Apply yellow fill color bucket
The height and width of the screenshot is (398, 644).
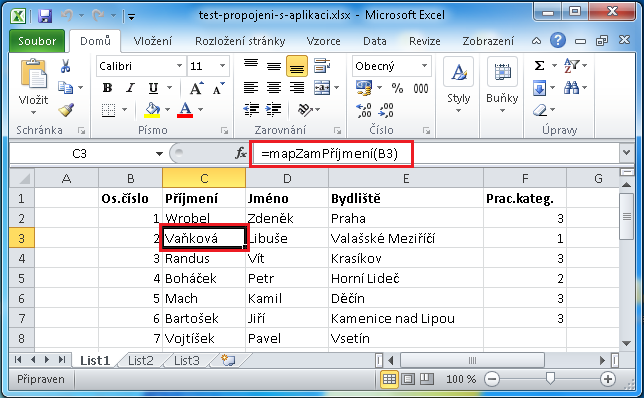pos(152,110)
